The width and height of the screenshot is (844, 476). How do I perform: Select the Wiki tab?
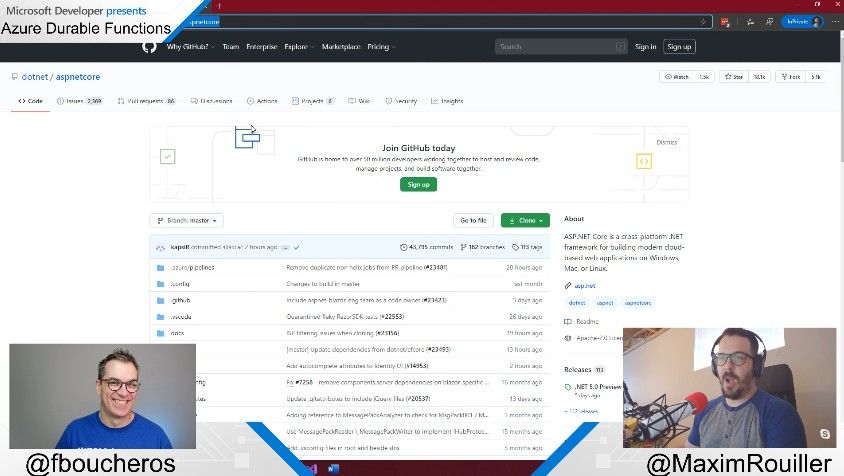coord(359,101)
